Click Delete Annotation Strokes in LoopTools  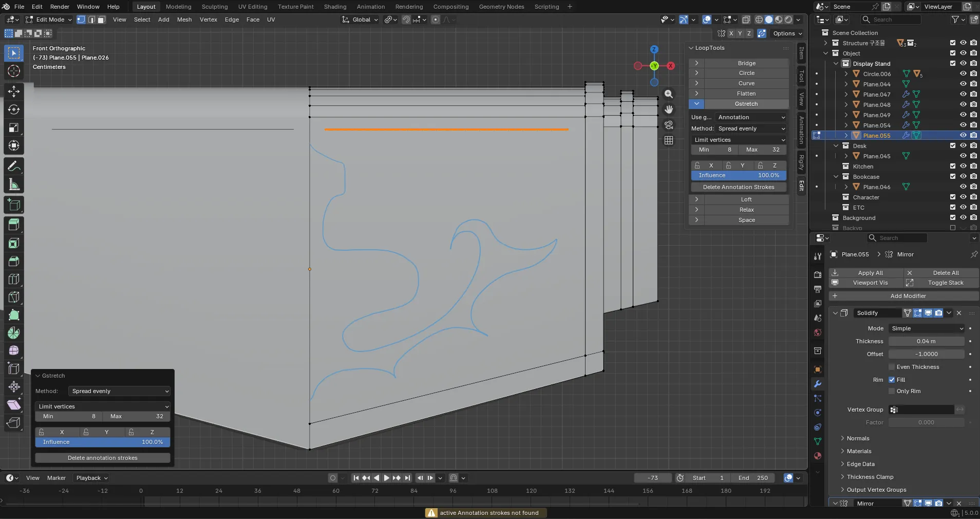click(738, 187)
